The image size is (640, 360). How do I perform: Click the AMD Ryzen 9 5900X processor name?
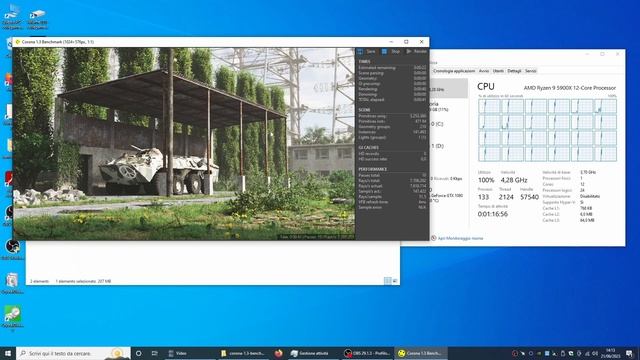pyautogui.click(x=570, y=88)
